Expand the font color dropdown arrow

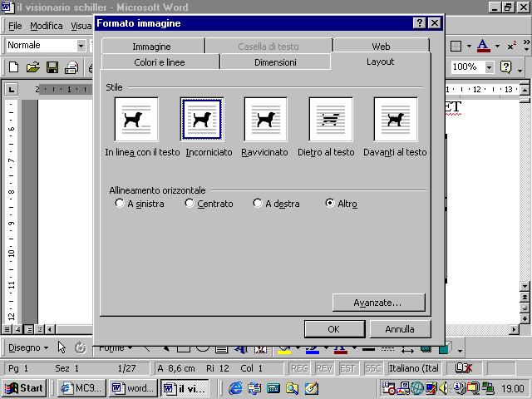[x=497, y=46]
